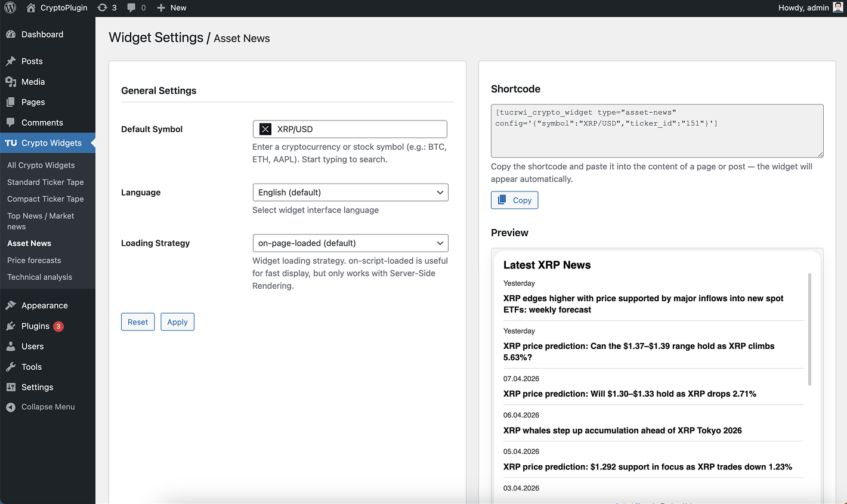The image size is (847, 504).
Task: Click the Apply button
Action: pos(177,321)
